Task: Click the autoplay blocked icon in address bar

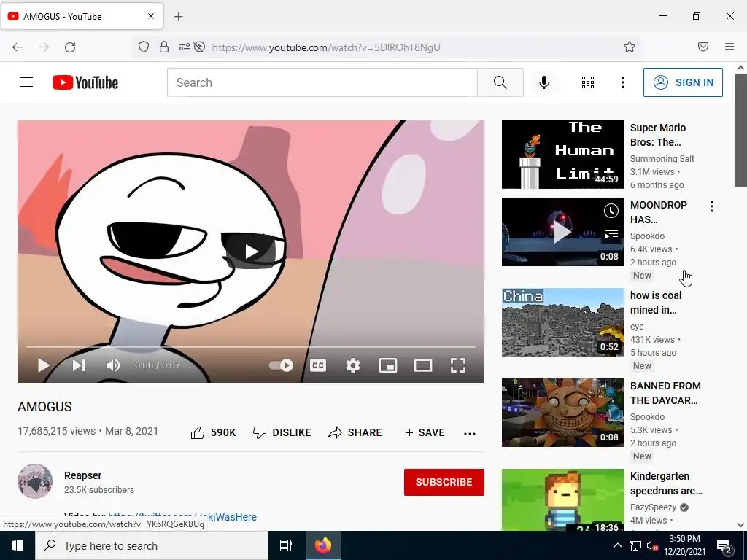Action: [x=200, y=47]
